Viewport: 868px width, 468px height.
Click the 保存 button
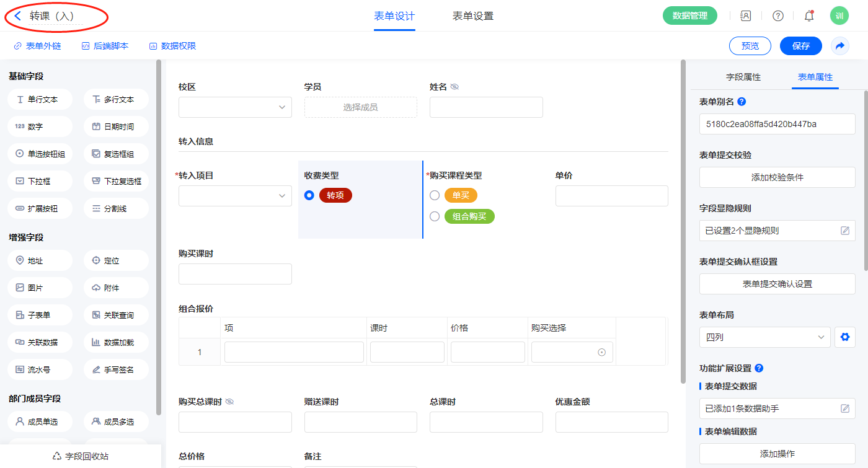(800, 46)
